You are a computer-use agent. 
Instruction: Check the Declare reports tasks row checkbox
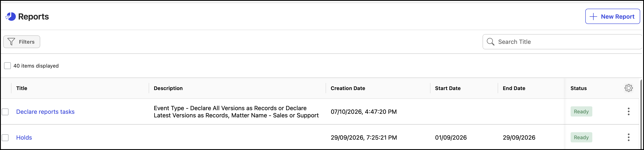pyautogui.click(x=5, y=112)
